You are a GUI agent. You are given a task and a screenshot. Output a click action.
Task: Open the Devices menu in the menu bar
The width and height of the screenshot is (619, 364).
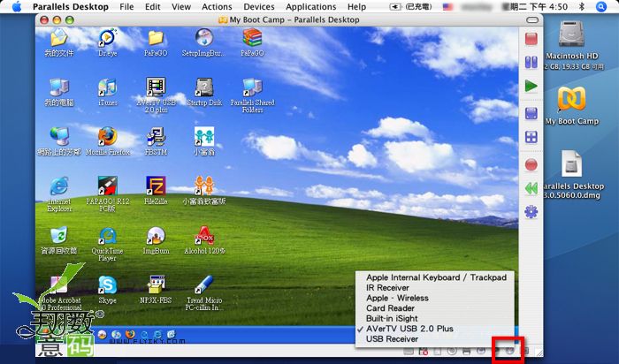[x=259, y=7]
